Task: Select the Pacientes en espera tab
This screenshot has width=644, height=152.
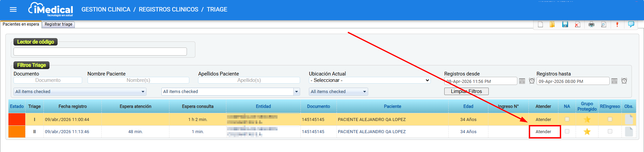Action: click(21, 24)
